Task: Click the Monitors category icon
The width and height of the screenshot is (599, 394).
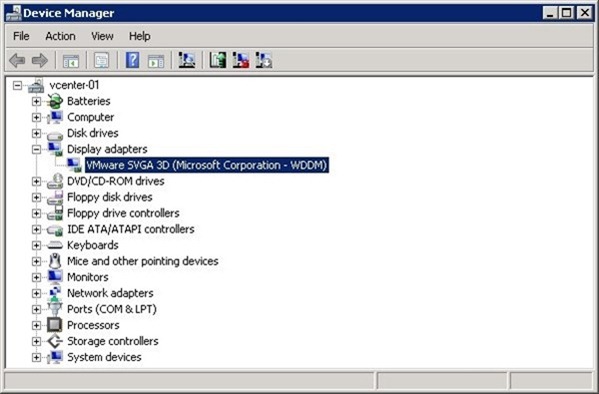Action: 55,277
